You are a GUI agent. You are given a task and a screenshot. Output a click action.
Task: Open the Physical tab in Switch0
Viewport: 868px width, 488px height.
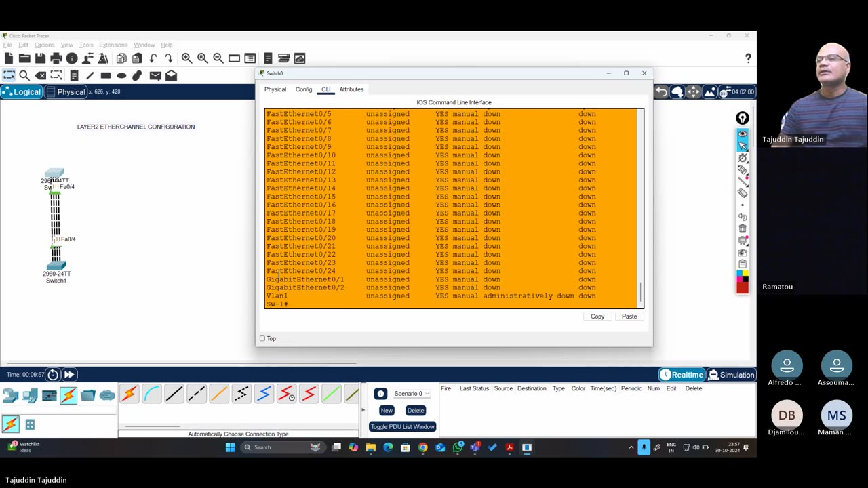275,89
